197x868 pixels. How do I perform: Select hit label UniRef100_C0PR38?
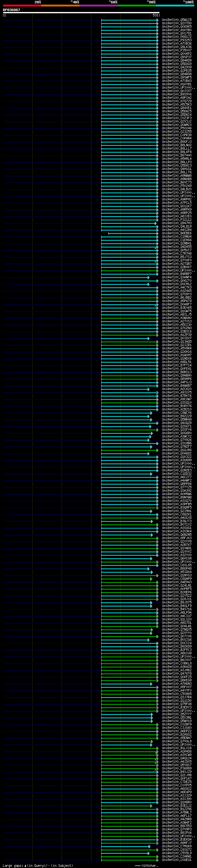tap(177, 135)
